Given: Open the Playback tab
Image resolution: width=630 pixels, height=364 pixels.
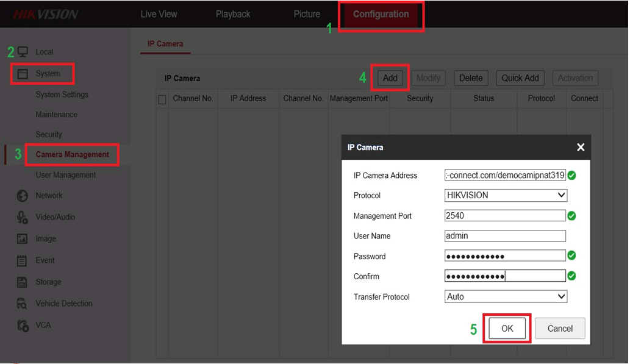Looking at the screenshot, I should 233,14.
